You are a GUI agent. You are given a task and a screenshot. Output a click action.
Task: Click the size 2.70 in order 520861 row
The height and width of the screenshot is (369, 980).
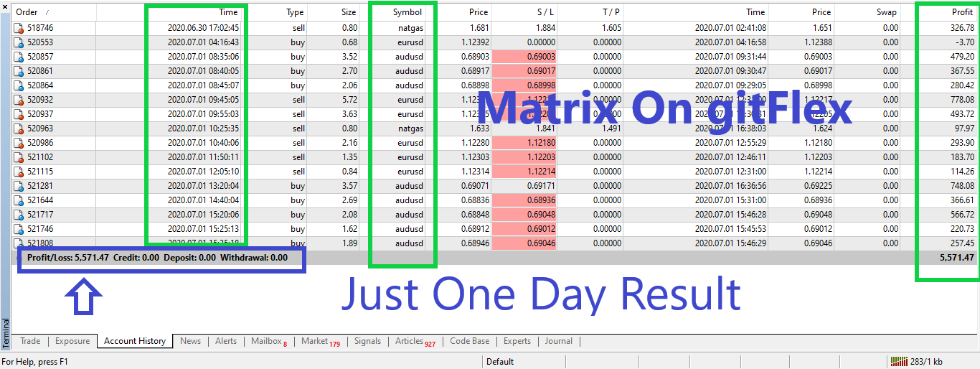point(349,71)
